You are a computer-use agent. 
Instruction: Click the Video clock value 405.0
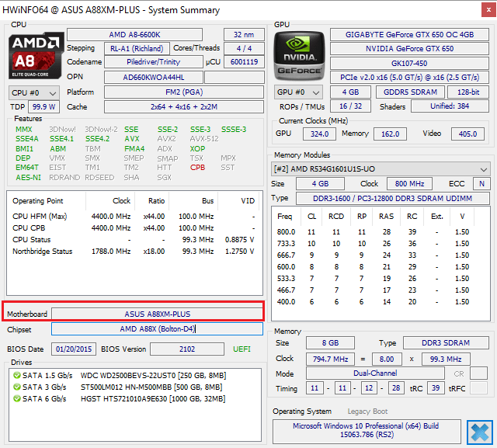[x=467, y=134]
